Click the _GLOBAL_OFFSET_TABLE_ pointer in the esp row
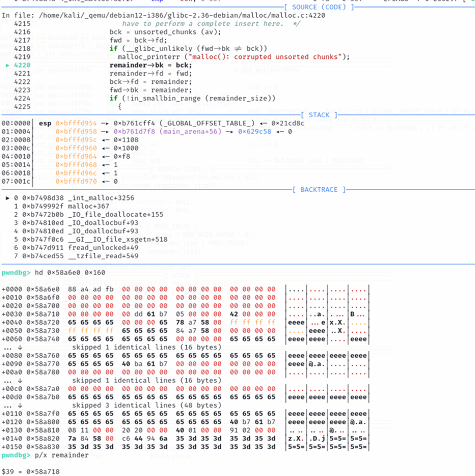 [184, 123]
